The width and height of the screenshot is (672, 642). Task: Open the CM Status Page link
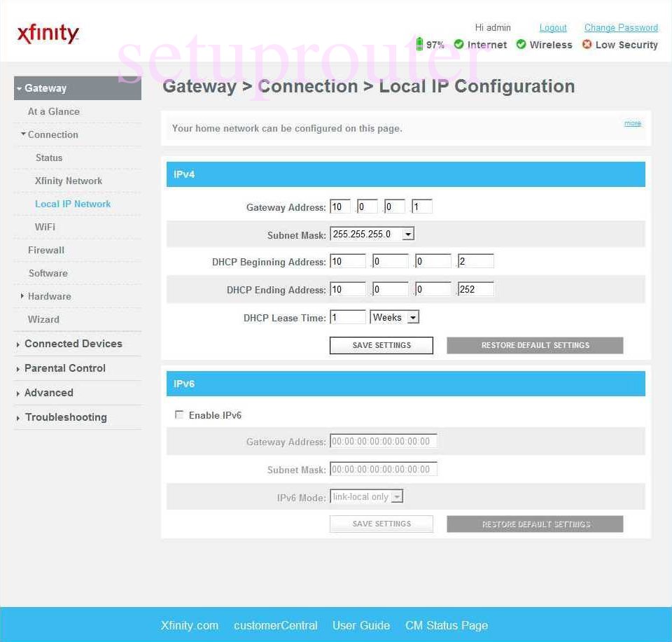coord(446,625)
